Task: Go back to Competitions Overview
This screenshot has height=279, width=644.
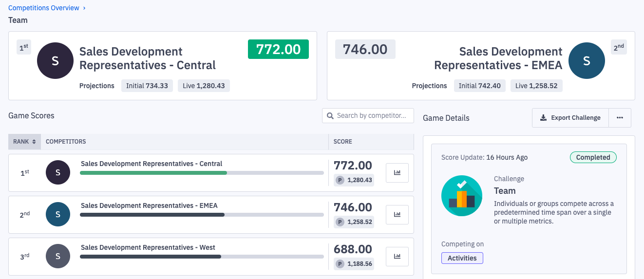Action: pyautogui.click(x=44, y=8)
